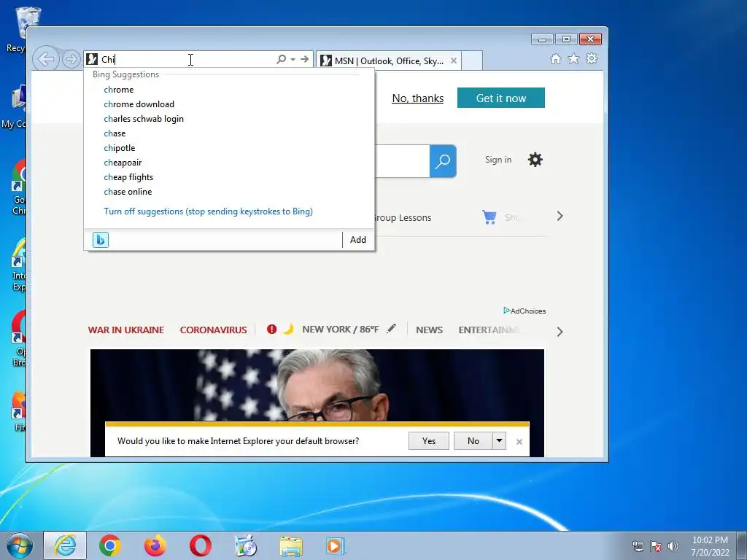Viewport: 747px width, 560px height.
Task: Open the disc and music taskbar icon
Action: click(x=246, y=545)
